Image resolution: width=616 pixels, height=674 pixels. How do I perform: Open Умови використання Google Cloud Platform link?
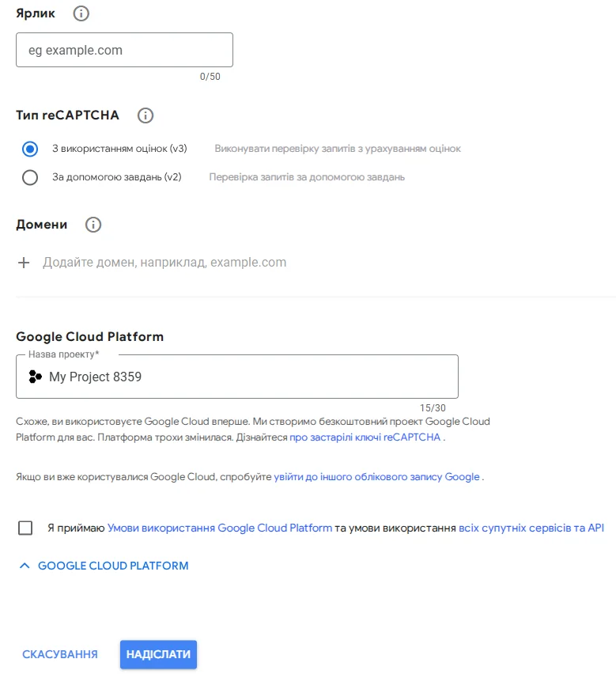tap(220, 528)
